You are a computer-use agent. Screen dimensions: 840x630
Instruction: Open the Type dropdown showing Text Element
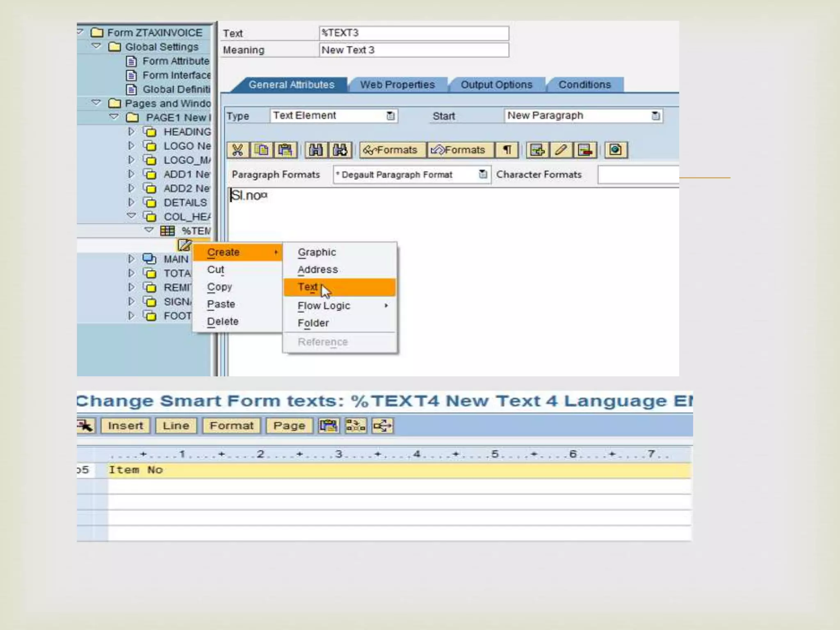[x=390, y=116]
